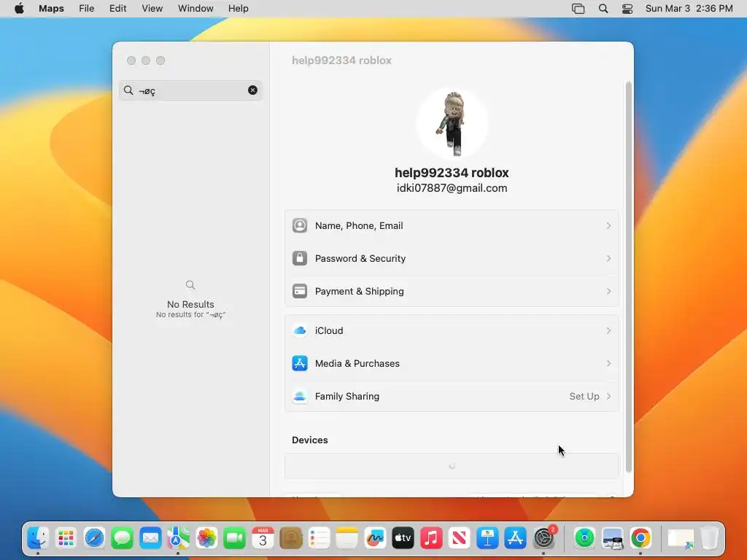Screen dimensions: 747x560
Task: Click the Name, Phone, Email person icon
Action: coord(300,225)
